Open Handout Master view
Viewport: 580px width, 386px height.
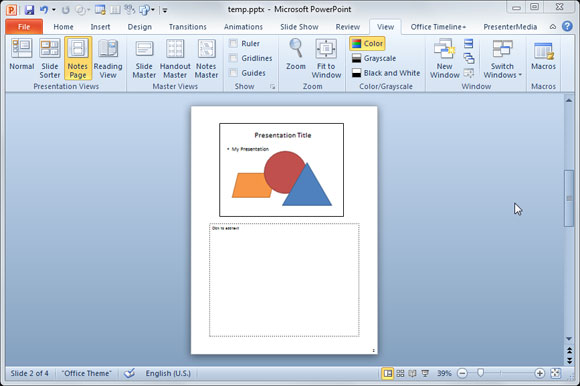175,58
